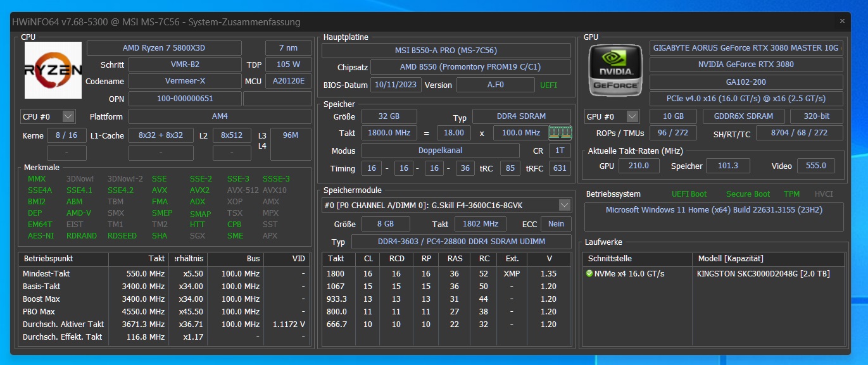Click the ECC value Nein
Screen dimensions: 868x365
(556, 224)
